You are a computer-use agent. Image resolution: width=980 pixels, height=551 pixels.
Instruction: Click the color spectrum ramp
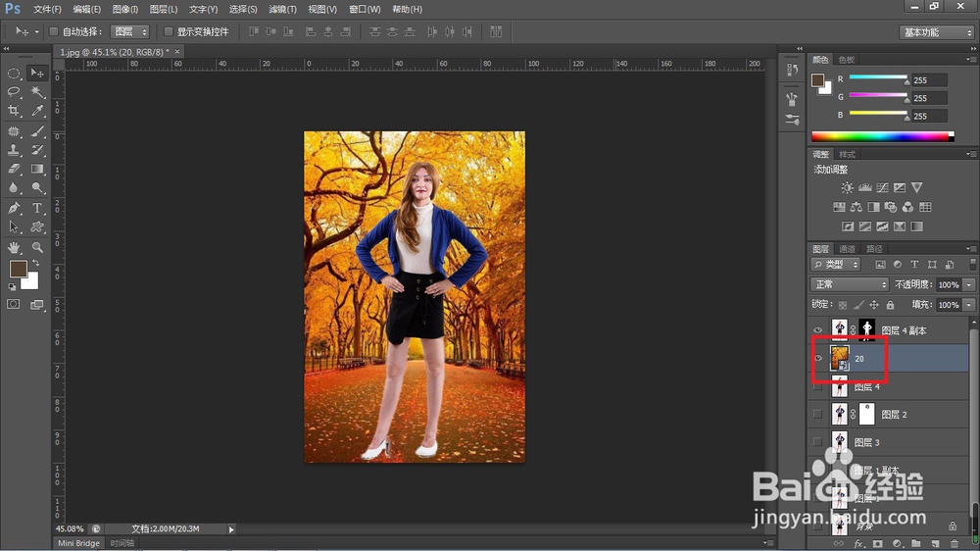point(882,136)
